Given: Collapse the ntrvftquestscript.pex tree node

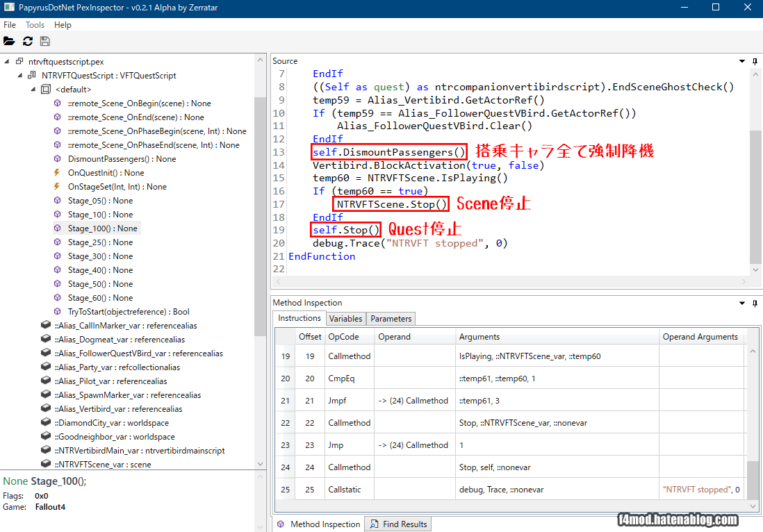Looking at the screenshot, I should click(x=7, y=62).
